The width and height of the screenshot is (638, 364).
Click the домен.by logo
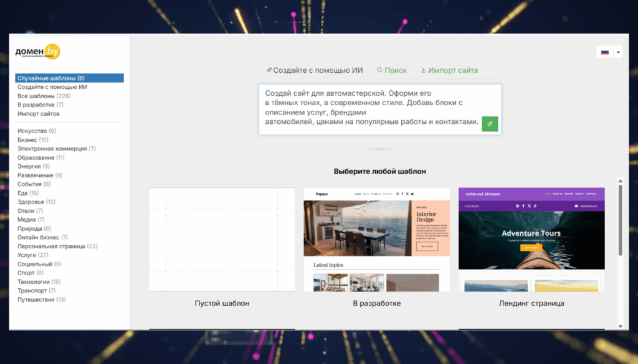pos(38,52)
